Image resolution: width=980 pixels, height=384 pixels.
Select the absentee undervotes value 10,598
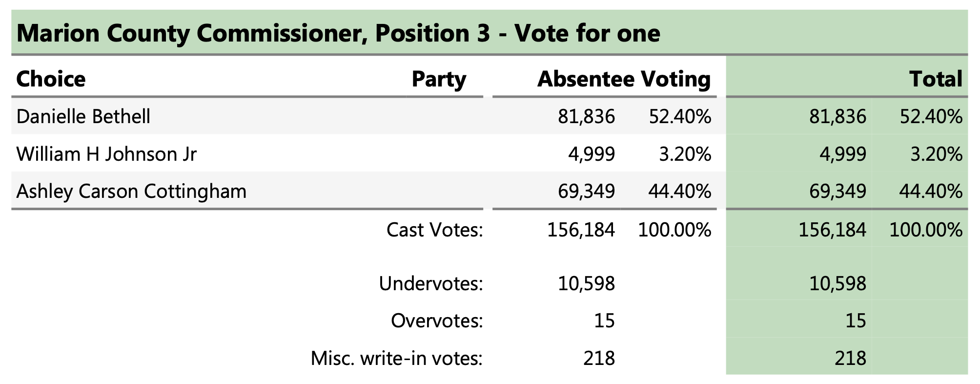tap(586, 283)
